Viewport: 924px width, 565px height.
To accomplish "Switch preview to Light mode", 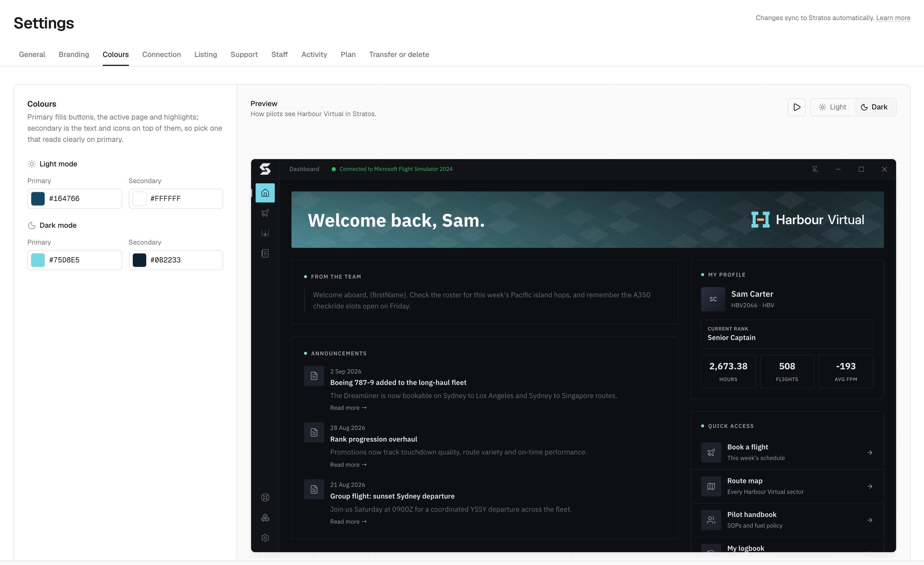I will pos(832,107).
